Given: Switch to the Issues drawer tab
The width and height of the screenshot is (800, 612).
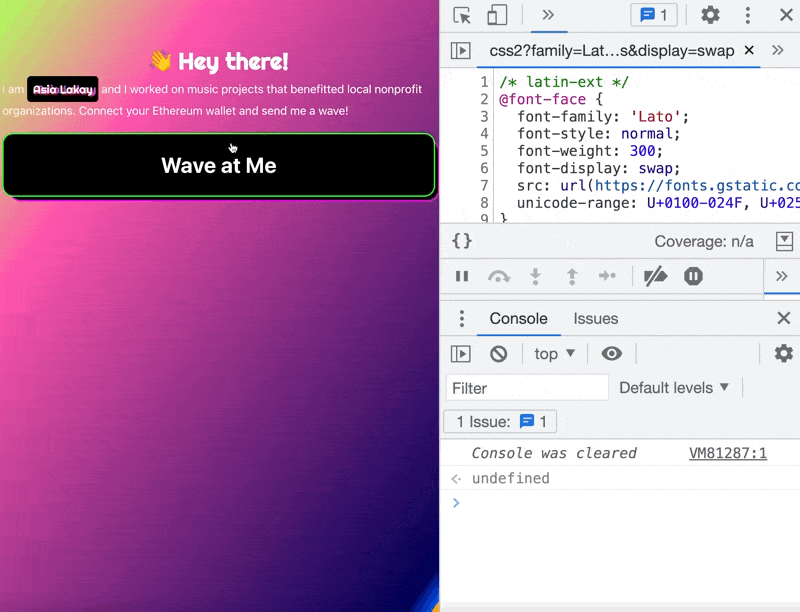Looking at the screenshot, I should 595,319.
